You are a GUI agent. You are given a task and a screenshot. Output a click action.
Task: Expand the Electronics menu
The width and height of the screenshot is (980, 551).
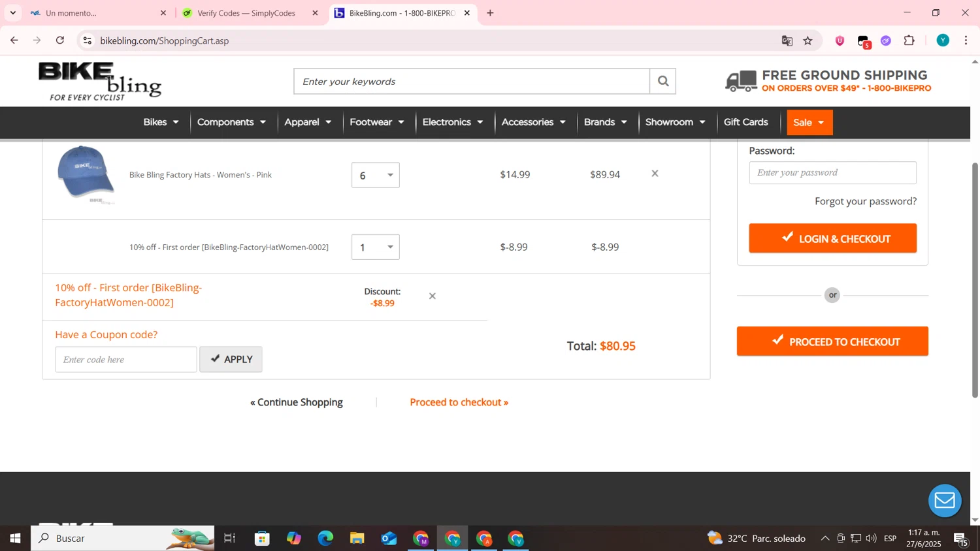pos(453,122)
